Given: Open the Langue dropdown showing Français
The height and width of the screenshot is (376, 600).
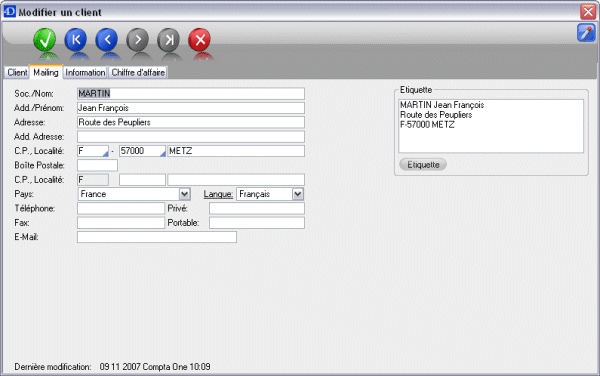Looking at the screenshot, I should coord(270,194).
